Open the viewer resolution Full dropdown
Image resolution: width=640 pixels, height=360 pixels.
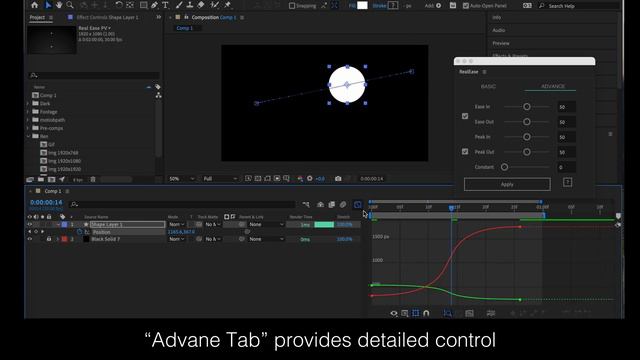pyautogui.click(x=220, y=179)
